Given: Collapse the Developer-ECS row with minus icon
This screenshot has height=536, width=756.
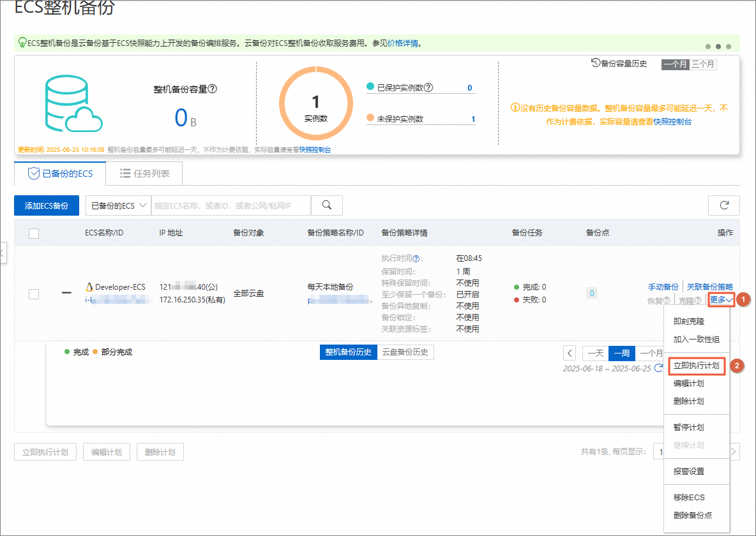Looking at the screenshot, I should 66,294.
